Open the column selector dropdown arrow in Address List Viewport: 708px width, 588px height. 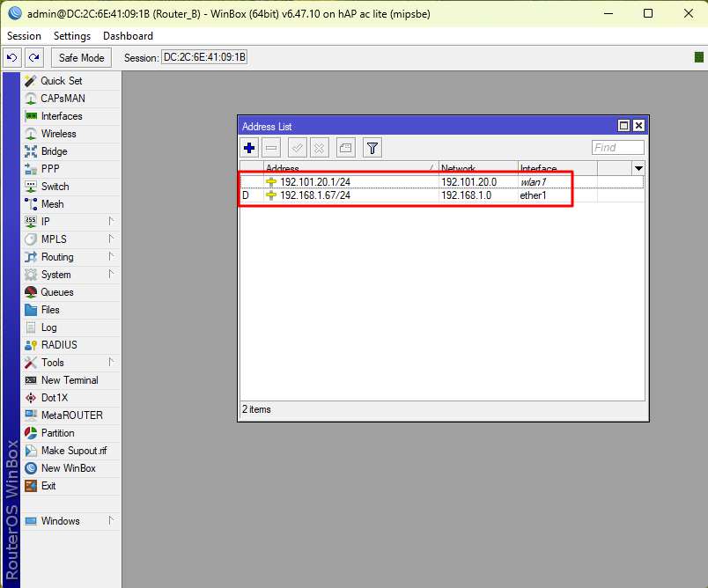click(x=638, y=168)
